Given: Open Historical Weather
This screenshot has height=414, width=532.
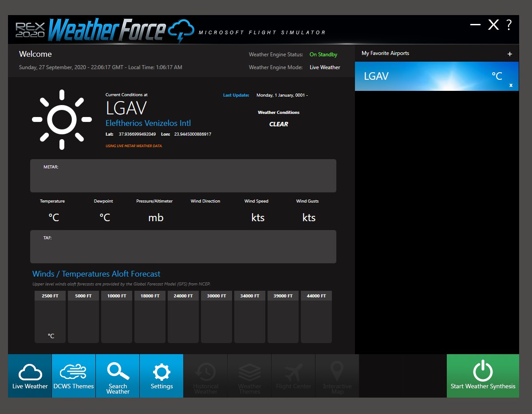Looking at the screenshot, I should click(205, 376).
